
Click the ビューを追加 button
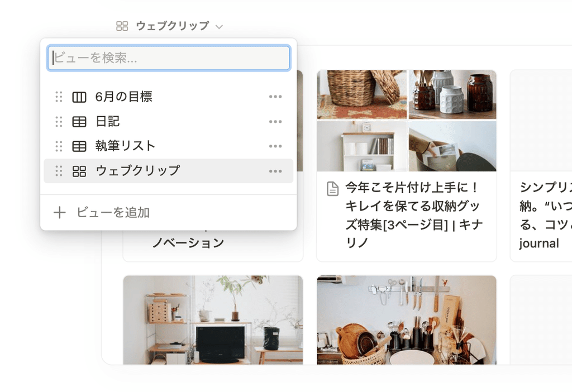[x=169, y=213]
